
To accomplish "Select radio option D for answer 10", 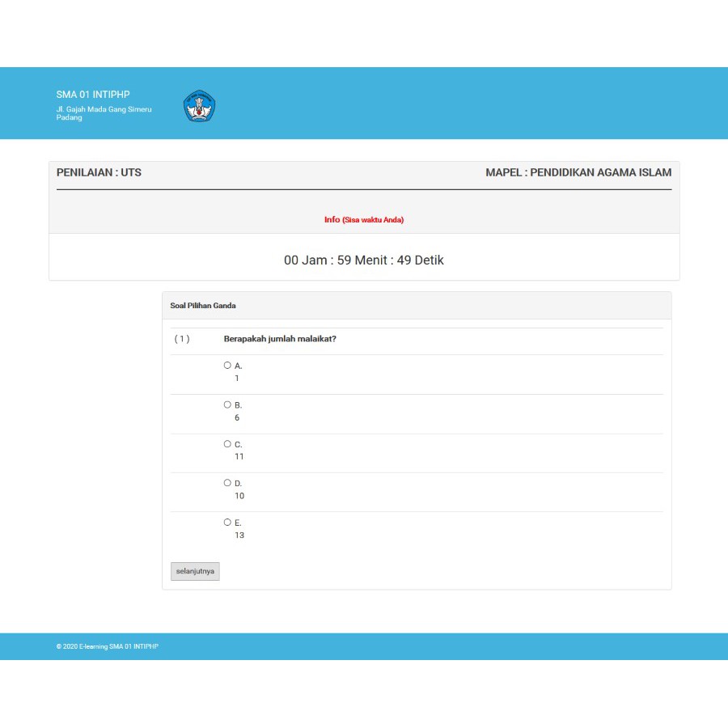I will 226,482.
